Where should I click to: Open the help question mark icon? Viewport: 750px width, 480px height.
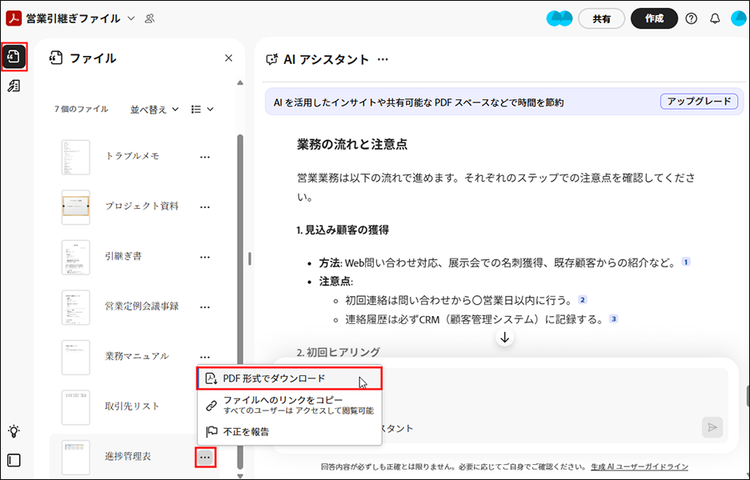click(691, 19)
